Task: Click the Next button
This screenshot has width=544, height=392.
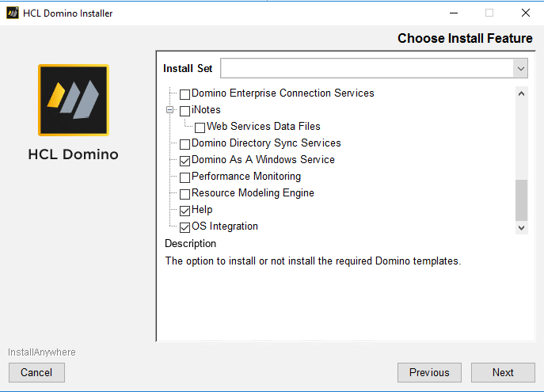Action: [503, 372]
